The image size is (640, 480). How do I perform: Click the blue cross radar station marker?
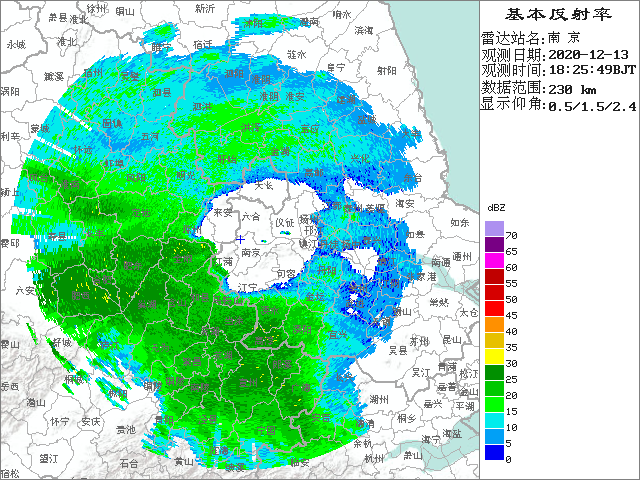coord(240,239)
